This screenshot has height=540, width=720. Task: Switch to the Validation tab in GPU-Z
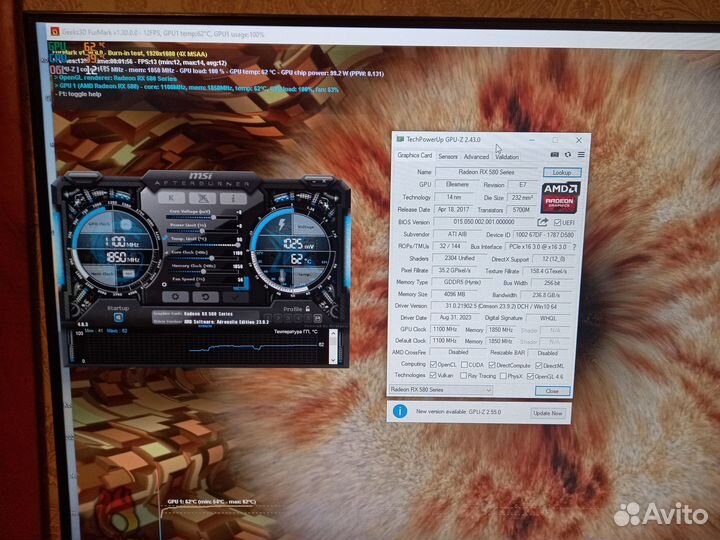coord(507,157)
